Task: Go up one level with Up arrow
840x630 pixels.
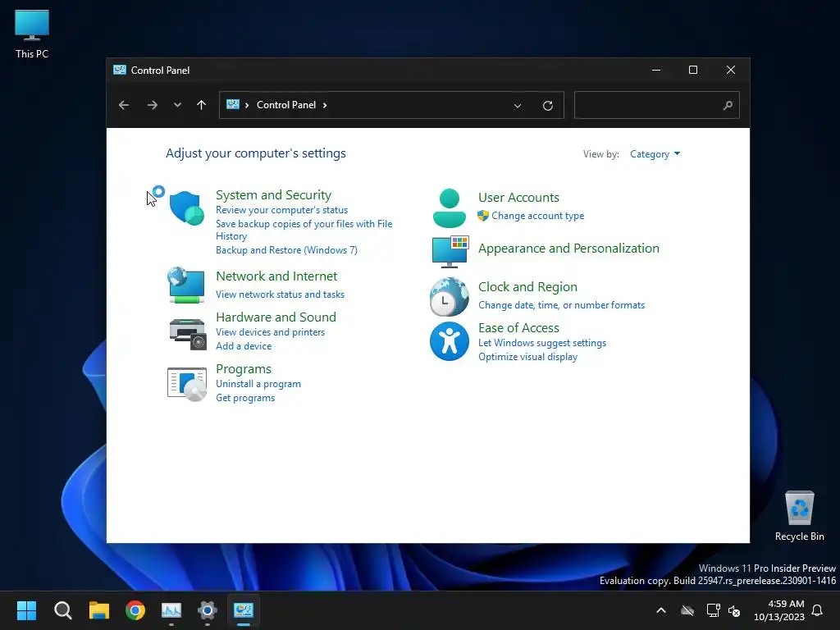Action: coord(202,105)
